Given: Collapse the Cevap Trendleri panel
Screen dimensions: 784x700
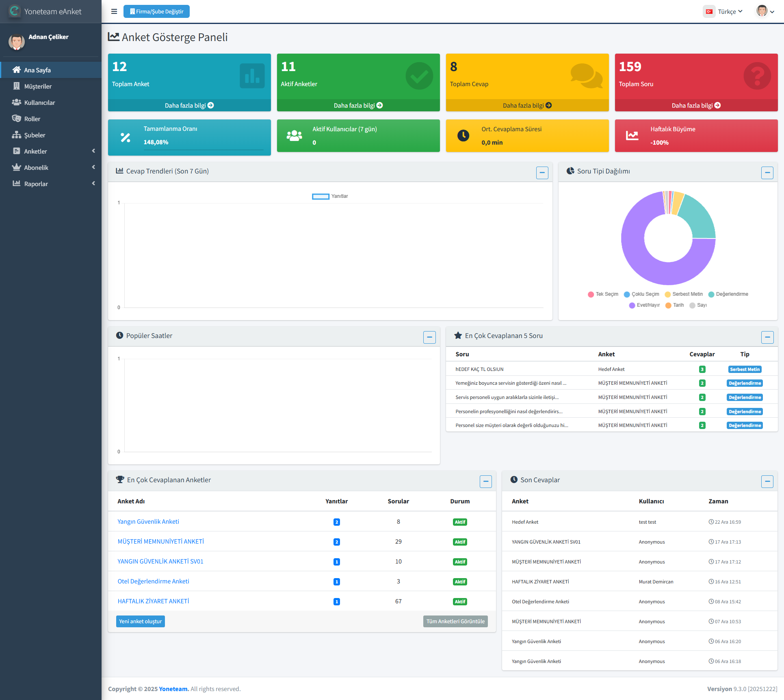Looking at the screenshot, I should [x=542, y=173].
